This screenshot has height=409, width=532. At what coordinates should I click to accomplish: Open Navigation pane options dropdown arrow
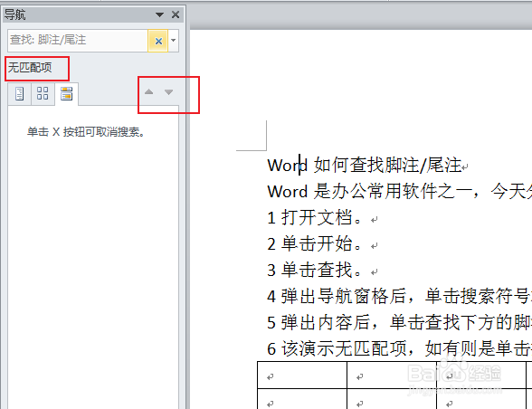tap(159, 14)
